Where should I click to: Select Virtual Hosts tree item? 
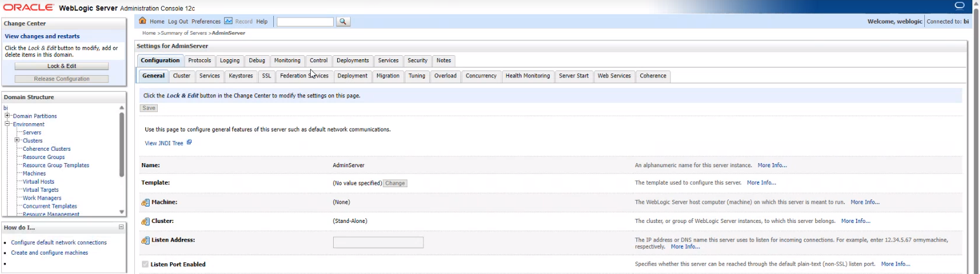(x=38, y=182)
